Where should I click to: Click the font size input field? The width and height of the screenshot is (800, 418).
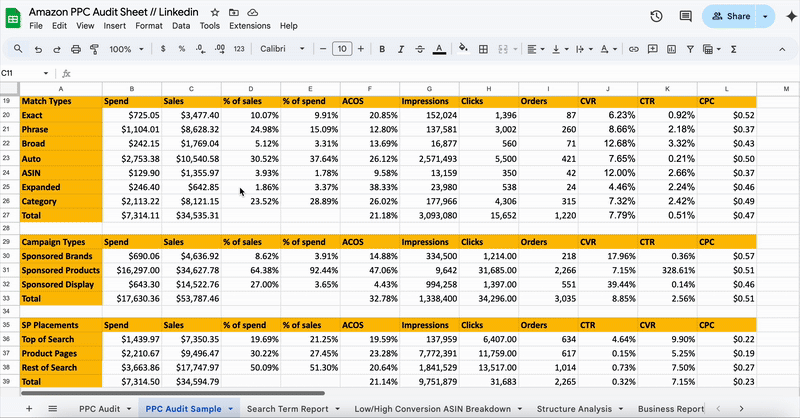[x=342, y=49]
